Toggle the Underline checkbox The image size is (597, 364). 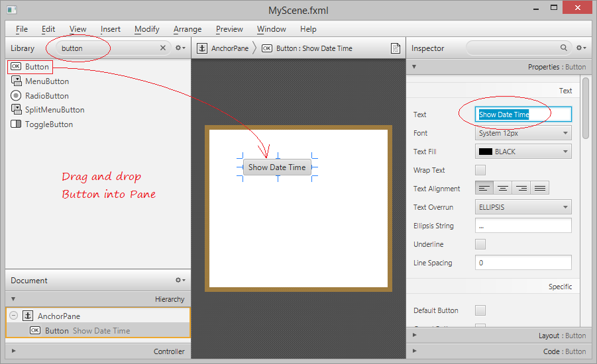click(480, 244)
